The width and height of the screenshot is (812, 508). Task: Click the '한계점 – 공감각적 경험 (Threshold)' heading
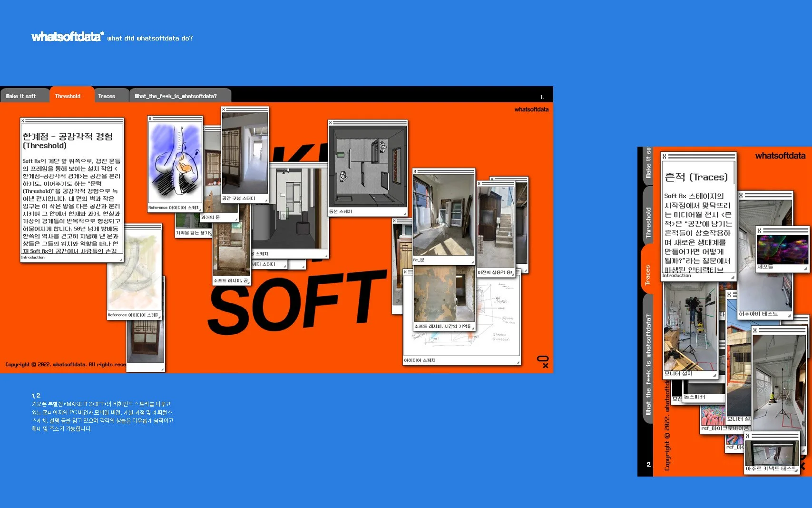click(68, 141)
